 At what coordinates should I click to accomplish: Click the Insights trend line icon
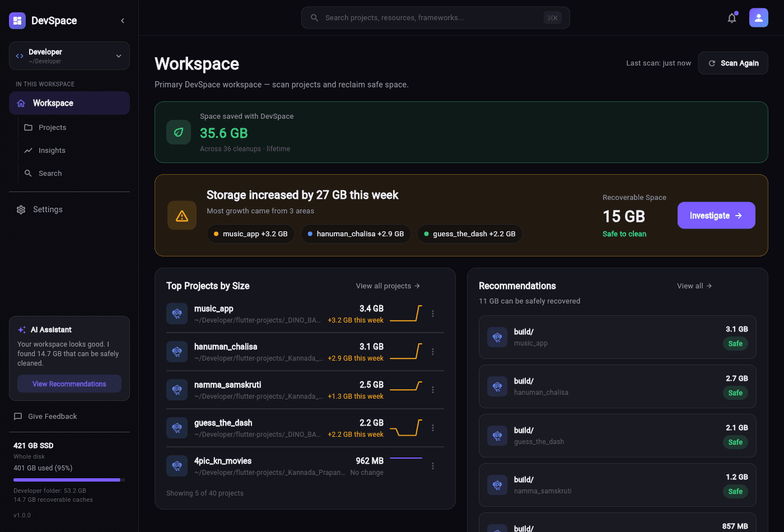28,151
